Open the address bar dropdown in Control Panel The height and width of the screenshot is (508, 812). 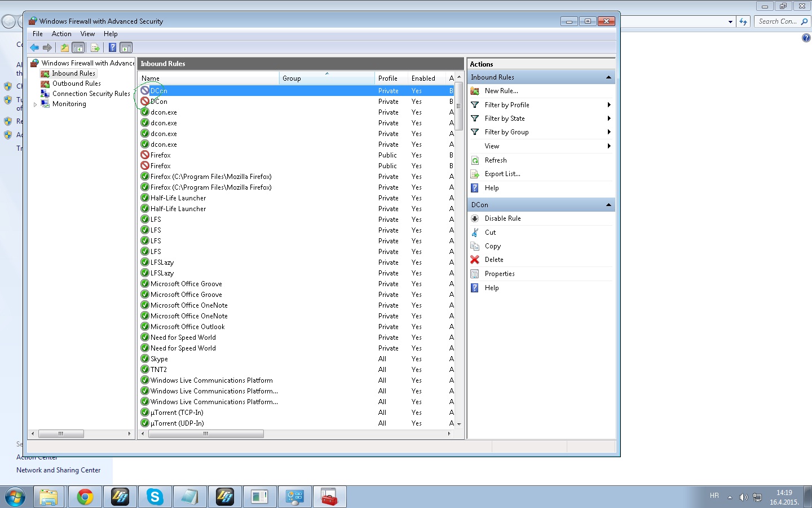(x=730, y=22)
